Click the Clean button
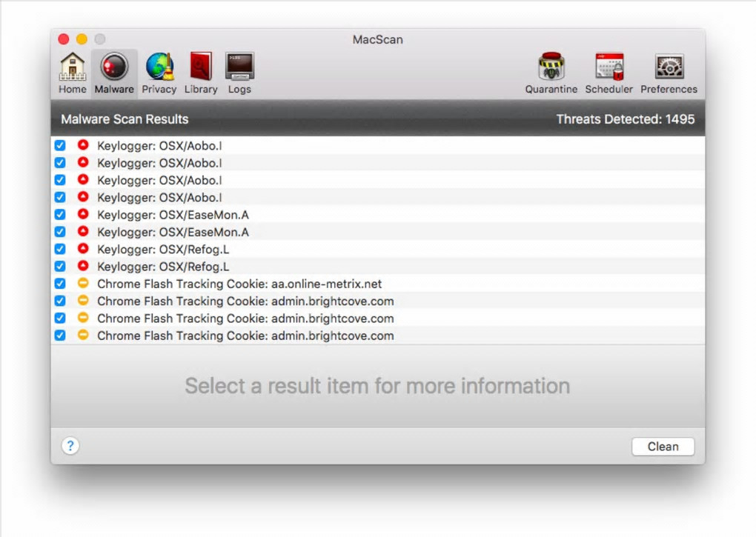756x537 pixels. point(663,447)
